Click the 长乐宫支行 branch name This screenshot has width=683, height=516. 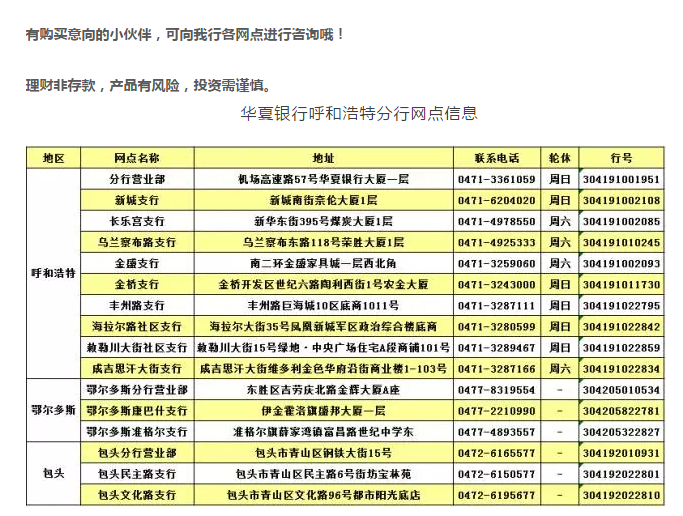pyautogui.click(x=137, y=221)
